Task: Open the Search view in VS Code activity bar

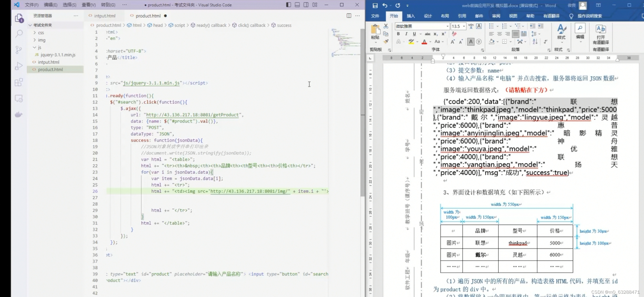Action: click(x=19, y=34)
